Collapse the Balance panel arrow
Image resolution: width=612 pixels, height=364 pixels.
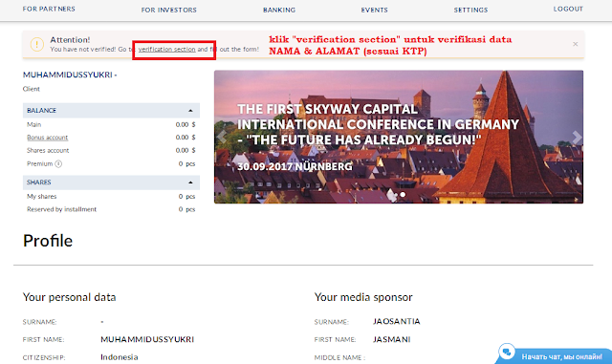tap(190, 111)
